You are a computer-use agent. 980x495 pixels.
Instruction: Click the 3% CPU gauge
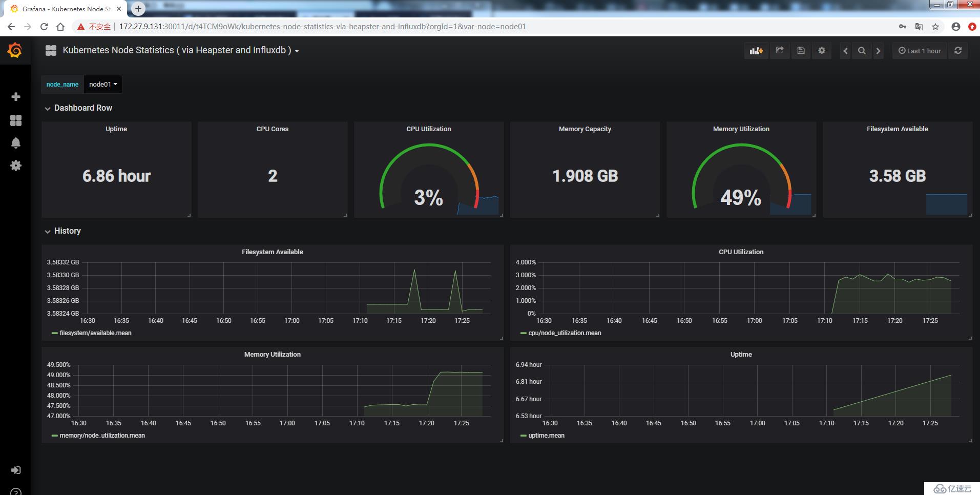[429, 177]
